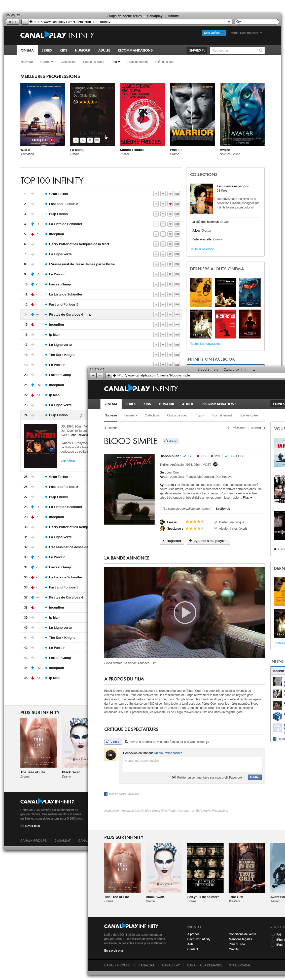Click first carousel pagination dot in right sidebar
This screenshot has height=980, width=285.
pyautogui.click(x=275, y=549)
